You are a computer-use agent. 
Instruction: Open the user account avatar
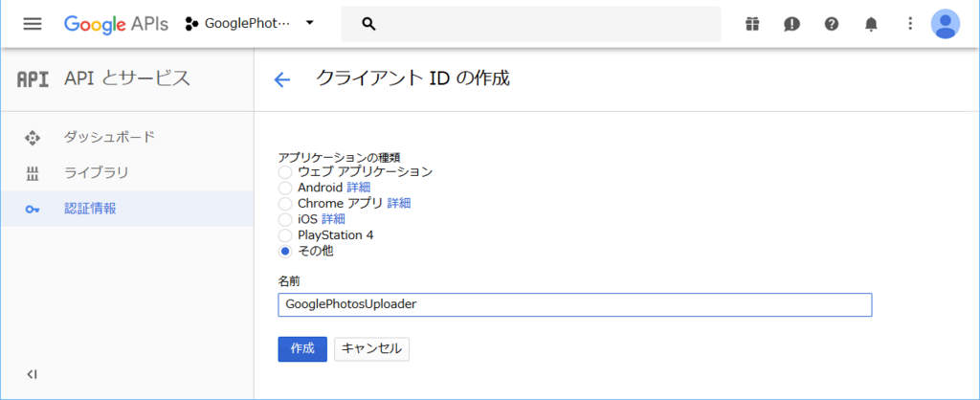tap(946, 24)
